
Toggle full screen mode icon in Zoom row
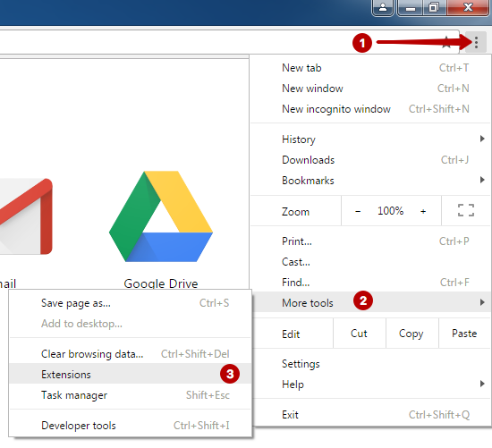click(466, 210)
